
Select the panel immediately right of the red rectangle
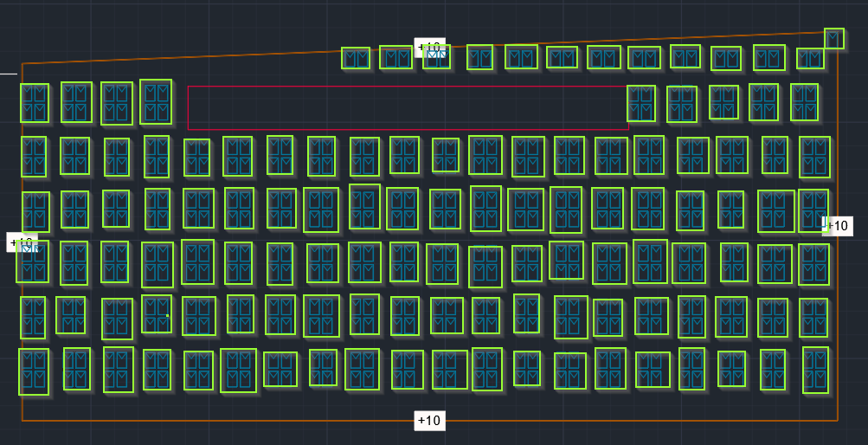641,104
